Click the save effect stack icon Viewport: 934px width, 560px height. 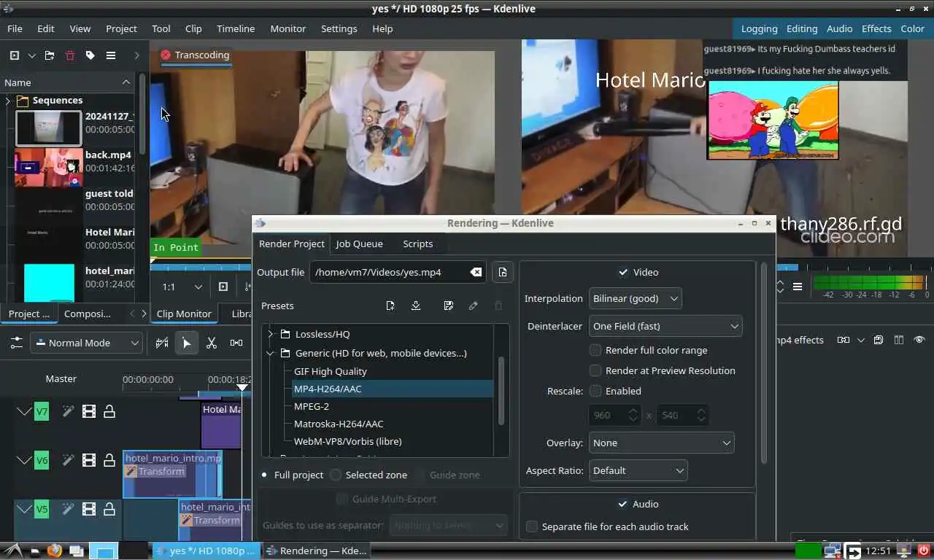click(x=879, y=340)
